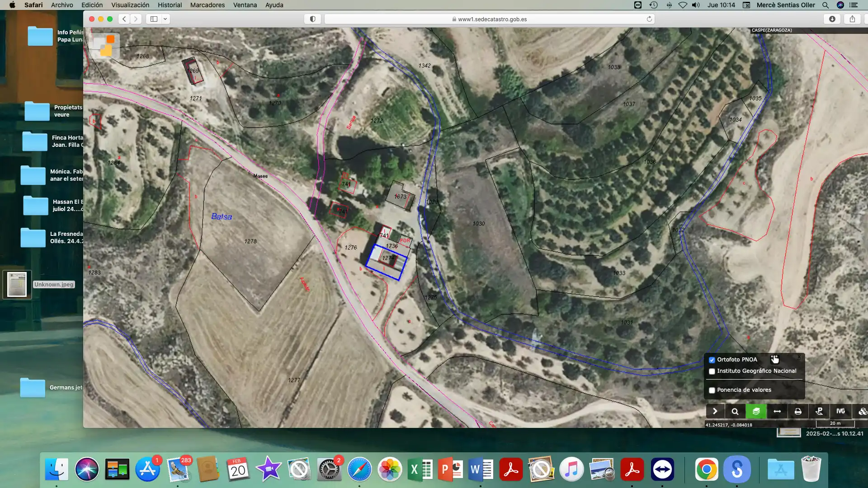Open the Historial menu
868x488 pixels.
pos(170,5)
